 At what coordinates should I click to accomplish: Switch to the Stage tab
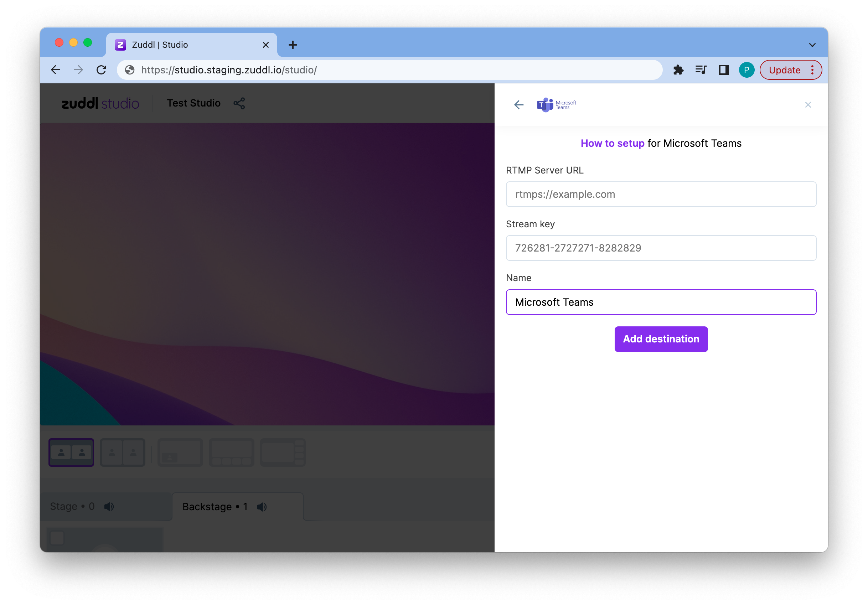72,506
